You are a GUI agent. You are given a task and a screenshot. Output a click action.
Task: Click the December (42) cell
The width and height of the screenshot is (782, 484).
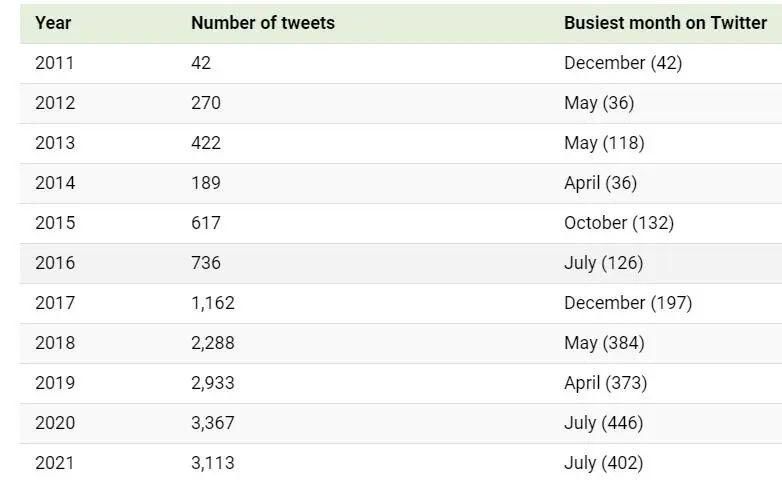coord(623,63)
